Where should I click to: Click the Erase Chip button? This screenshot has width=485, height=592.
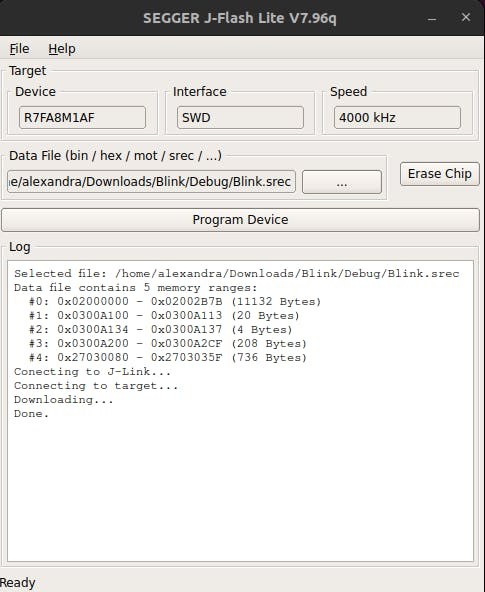[x=440, y=174]
